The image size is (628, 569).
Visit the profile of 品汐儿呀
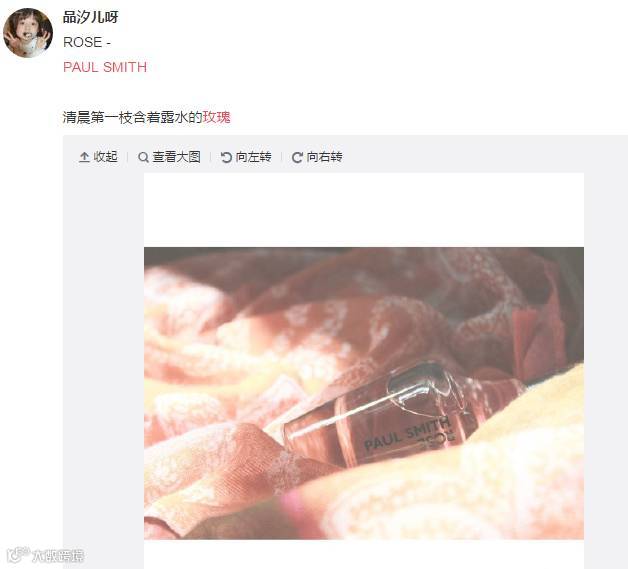[x=91, y=17]
